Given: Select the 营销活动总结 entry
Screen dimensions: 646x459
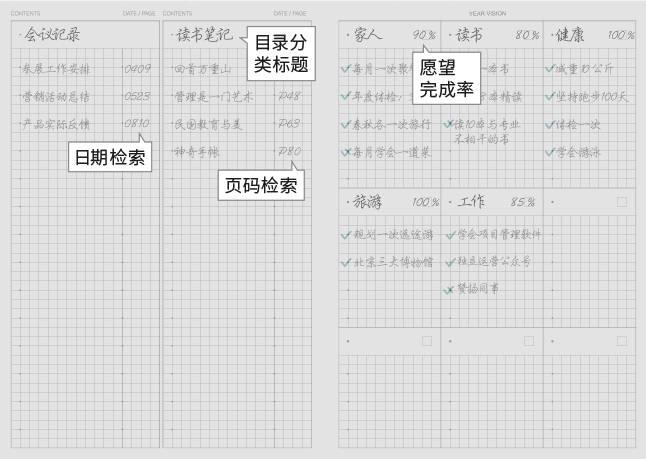Looking at the screenshot, I should coord(56,97).
